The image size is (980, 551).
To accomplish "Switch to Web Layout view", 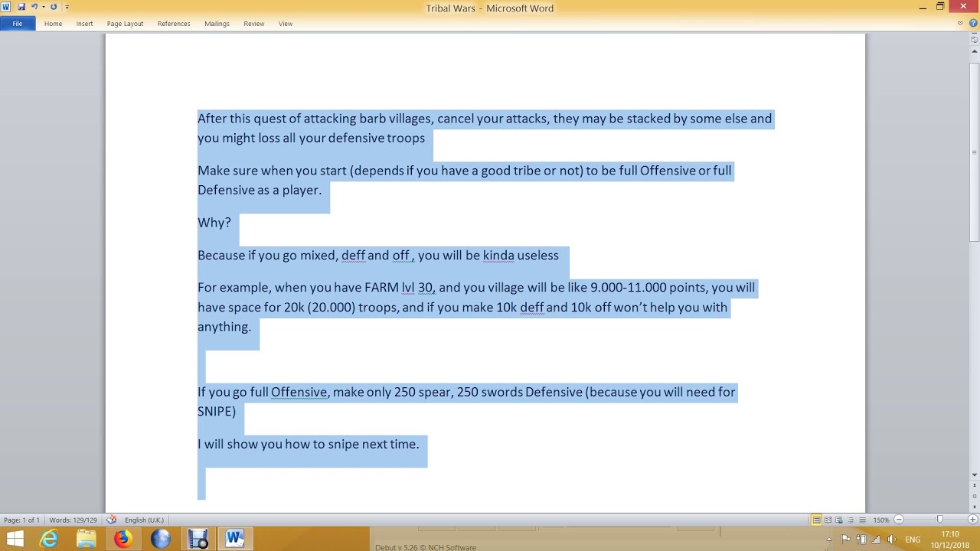I will [x=839, y=520].
